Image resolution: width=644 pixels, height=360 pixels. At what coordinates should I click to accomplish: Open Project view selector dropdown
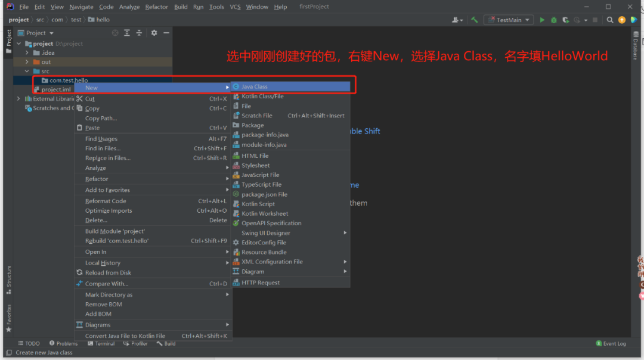tap(36, 33)
